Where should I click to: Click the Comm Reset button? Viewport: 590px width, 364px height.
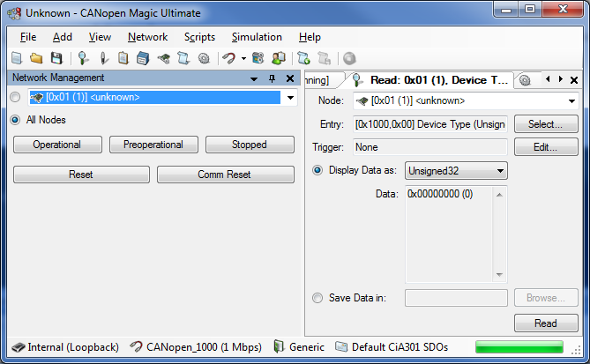pyautogui.click(x=226, y=175)
